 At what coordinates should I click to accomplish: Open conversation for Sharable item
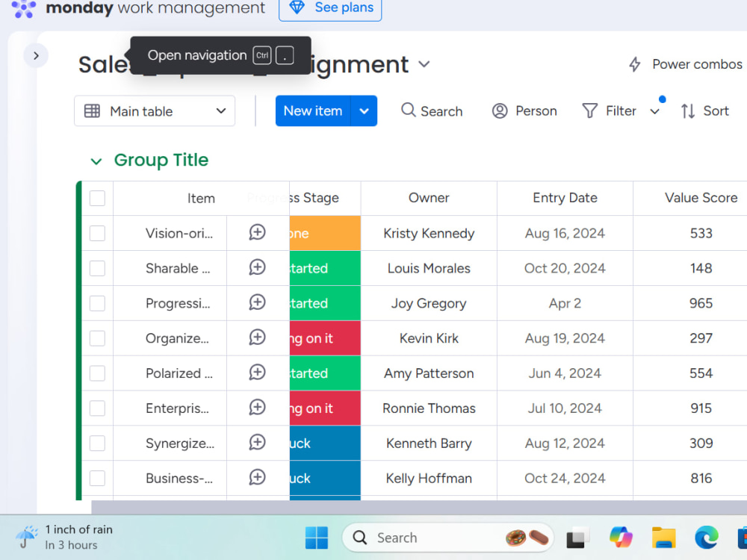click(x=257, y=267)
